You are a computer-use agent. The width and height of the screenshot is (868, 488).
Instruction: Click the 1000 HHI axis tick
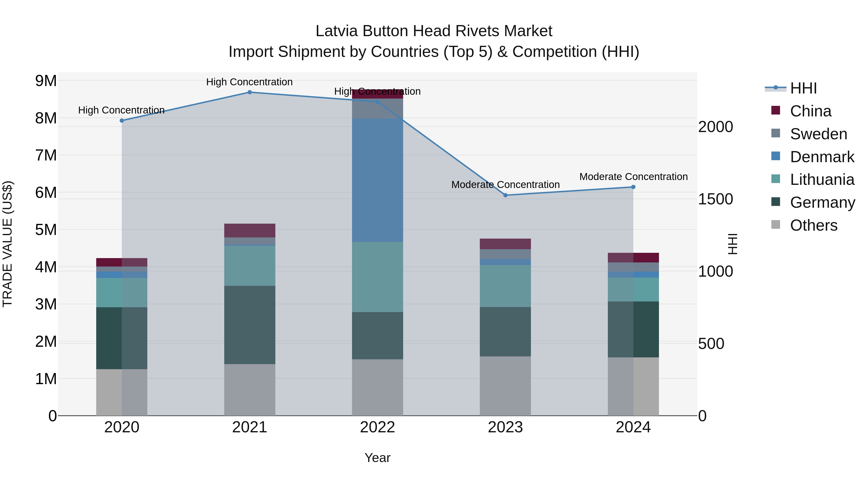point(716,271)
